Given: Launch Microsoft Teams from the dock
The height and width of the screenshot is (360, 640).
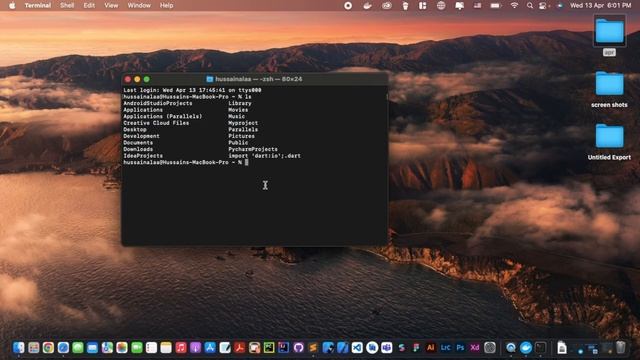Looking at the screenshot, I should (x=387, y=348).
